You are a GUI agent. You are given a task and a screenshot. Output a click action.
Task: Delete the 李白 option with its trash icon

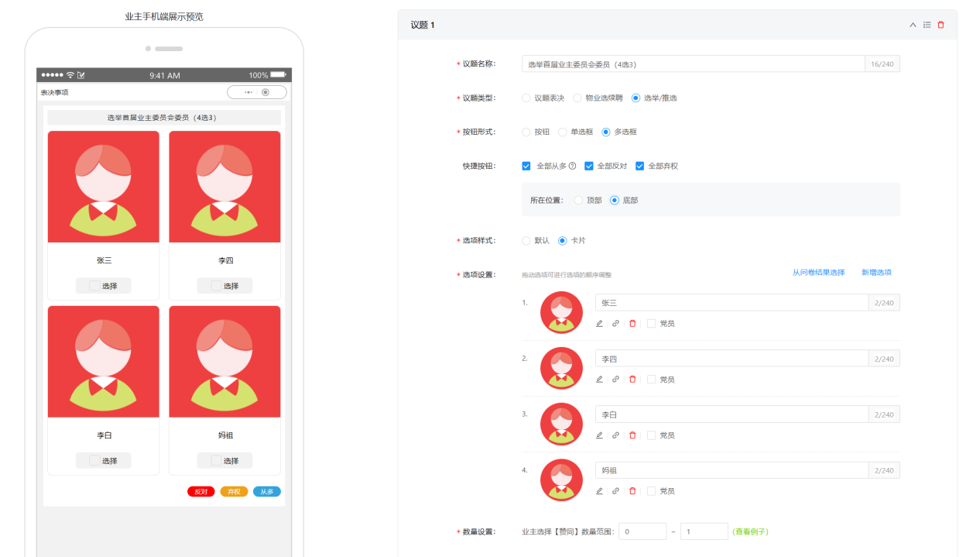[x=632, y=435]
